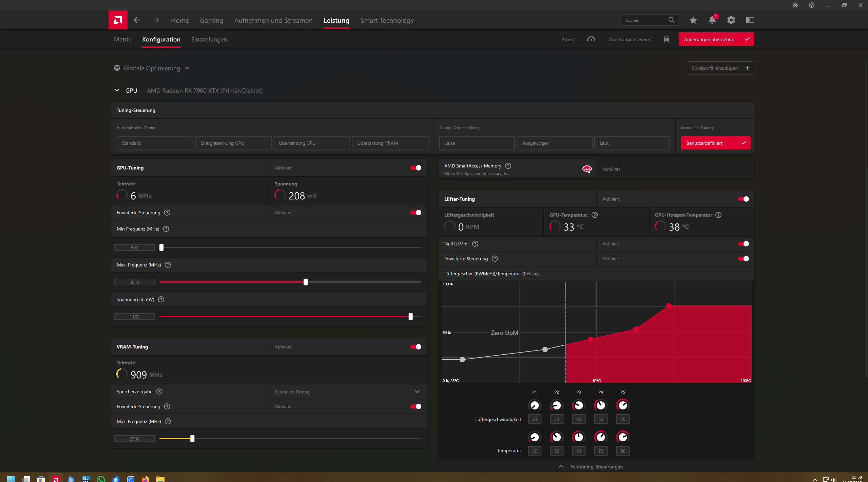The height and width of the screenshot is (482, 868).
Task: Collapse the GPU section chevron
Action: point(117,91)
